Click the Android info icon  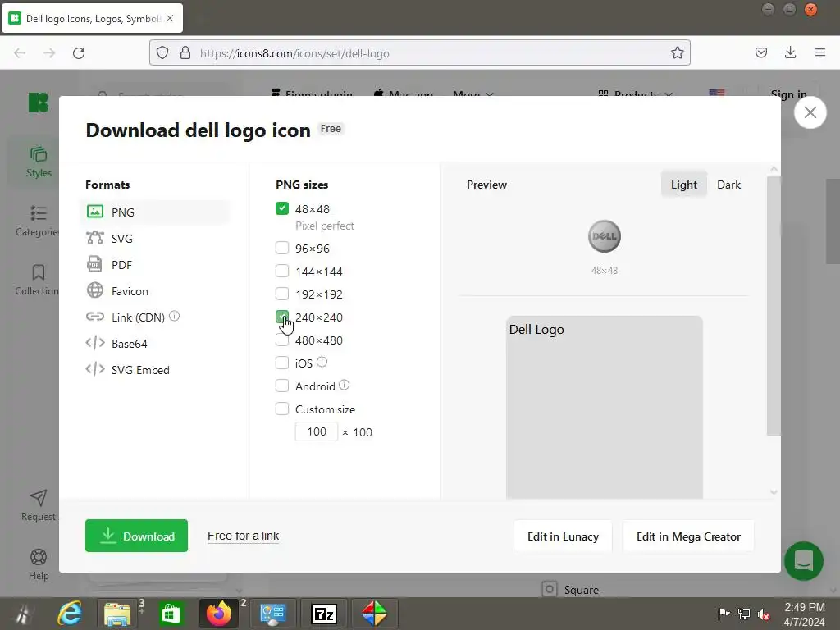click(345, 386)
